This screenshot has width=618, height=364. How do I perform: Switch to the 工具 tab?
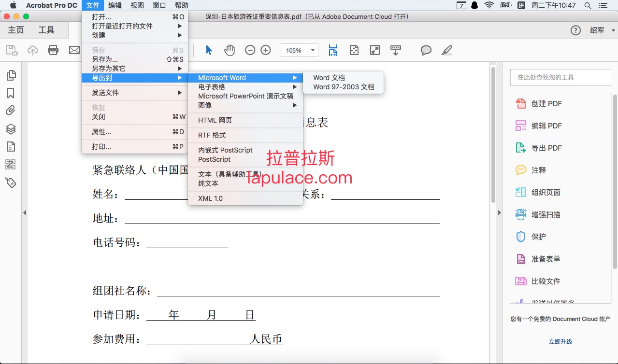(x=46, y=30)
